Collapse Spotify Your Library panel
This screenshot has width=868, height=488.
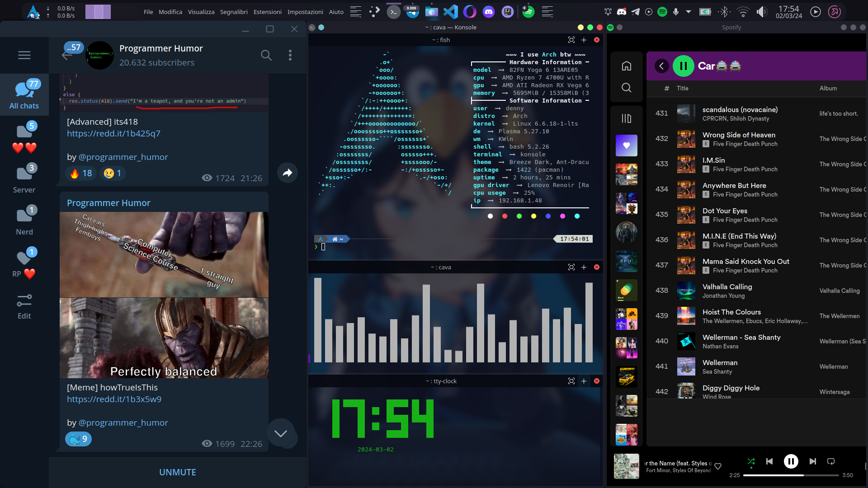[626, 118]
